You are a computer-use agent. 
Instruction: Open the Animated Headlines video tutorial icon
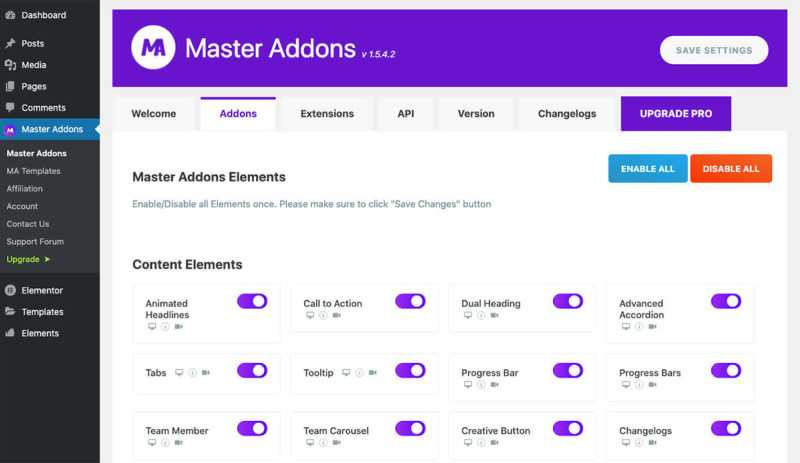coord(179,327)
